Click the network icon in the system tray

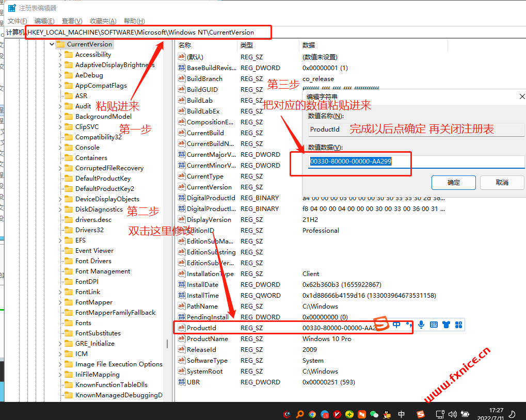coord(440,414)
